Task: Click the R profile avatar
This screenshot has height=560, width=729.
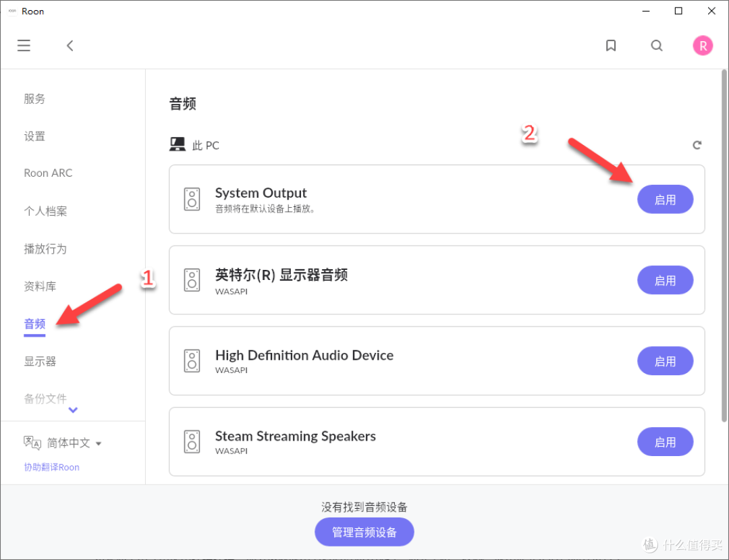Action: (703, 45)
